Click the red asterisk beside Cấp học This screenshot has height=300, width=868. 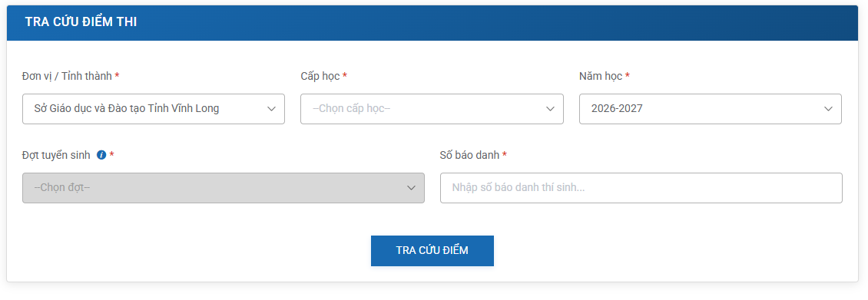pyautogui.click(x=345, y=76)
